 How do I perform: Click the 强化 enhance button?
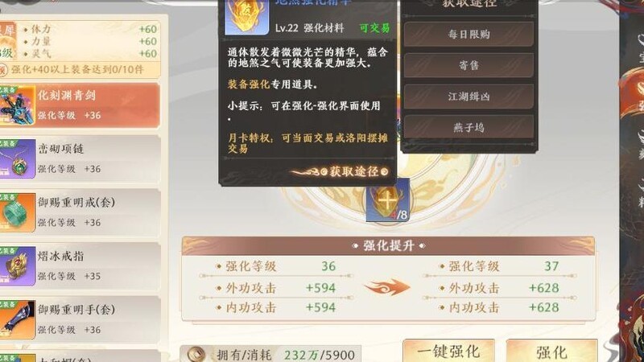[551, 352]
